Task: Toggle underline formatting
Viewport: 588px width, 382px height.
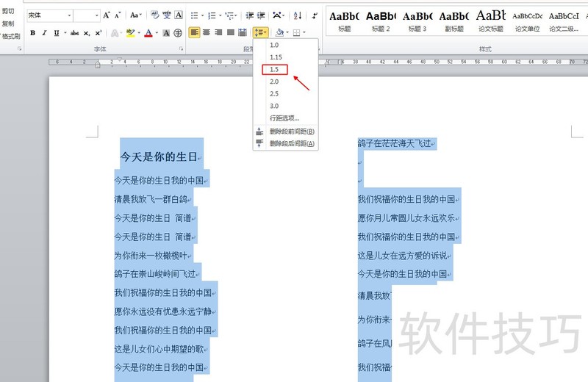Action: click(x=57, y=33)
